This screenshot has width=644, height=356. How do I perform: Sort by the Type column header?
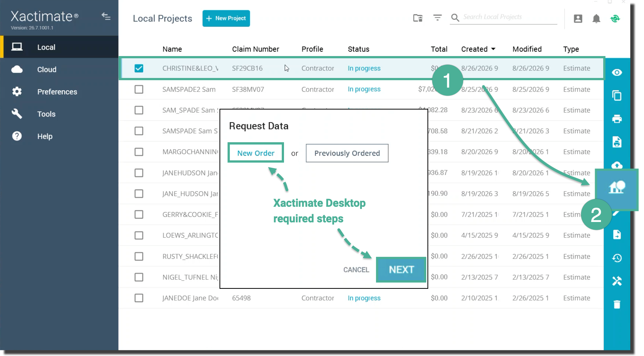click(x=571, y=49)
